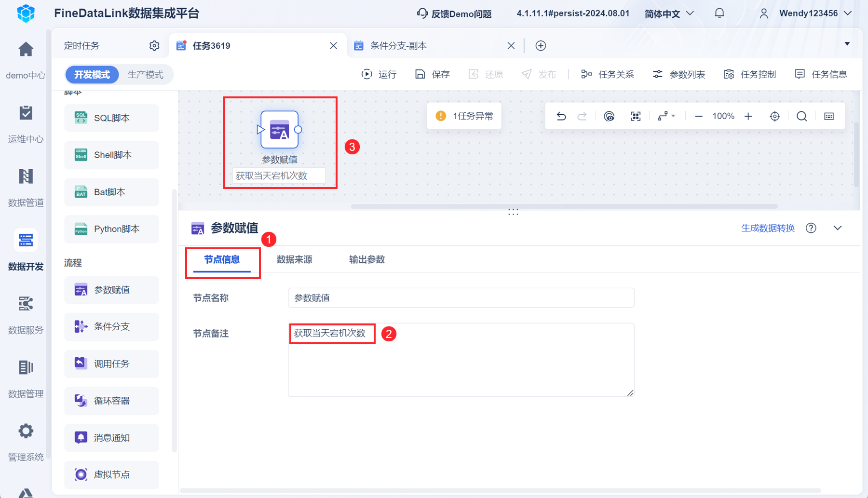Switch to 生产模式

(x=146, y=75)
